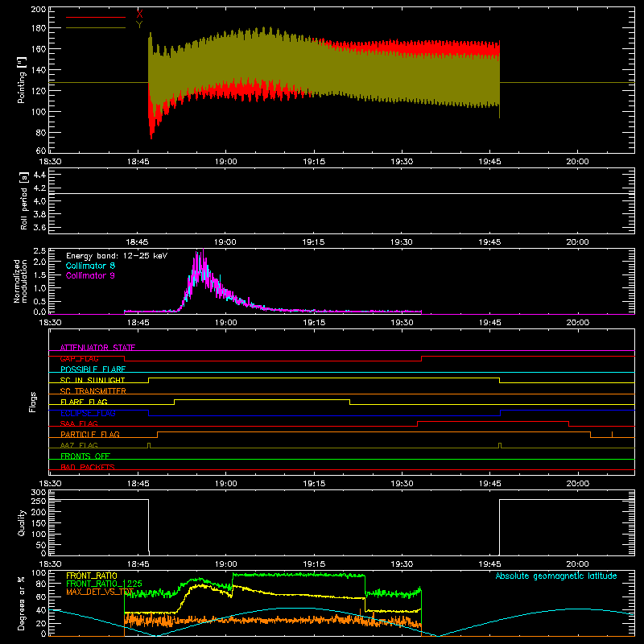644x644 pixels.
Task: Click the modulation peak near 18:56
Action: pos(203,250)
